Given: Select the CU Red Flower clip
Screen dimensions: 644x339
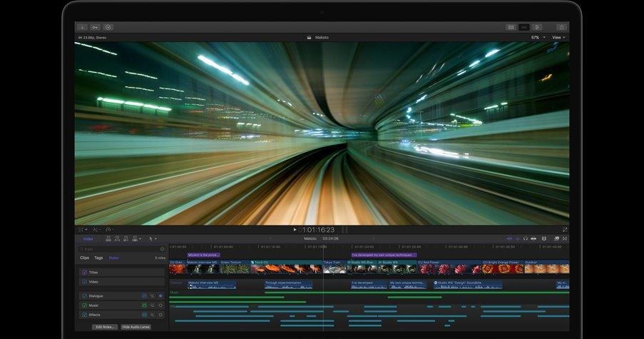Looking at the screenshot, I should click(449, 267).
